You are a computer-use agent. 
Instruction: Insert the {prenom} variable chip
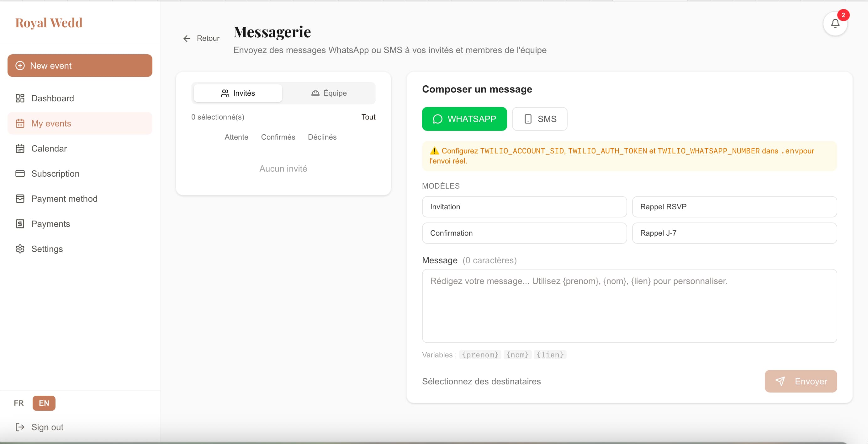480,355
